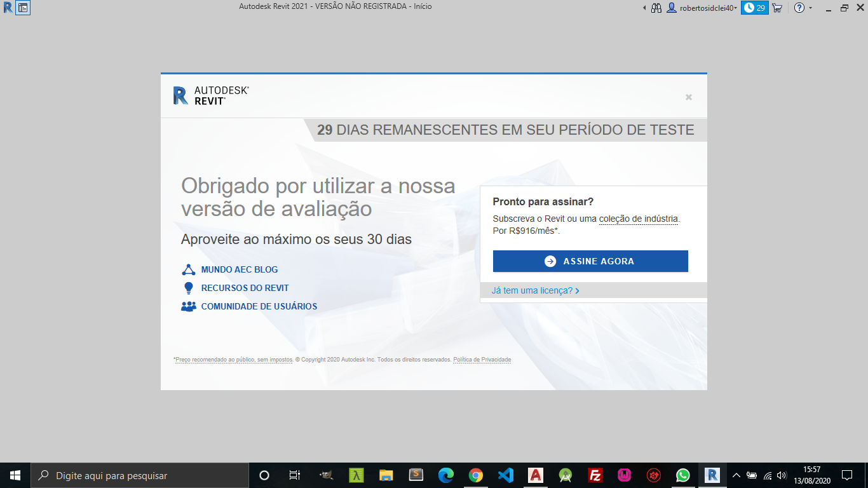Viewport: 868px width, 488px height.
Task: Open the green lambda app on taskbar
Action: [x=356, y=475]
